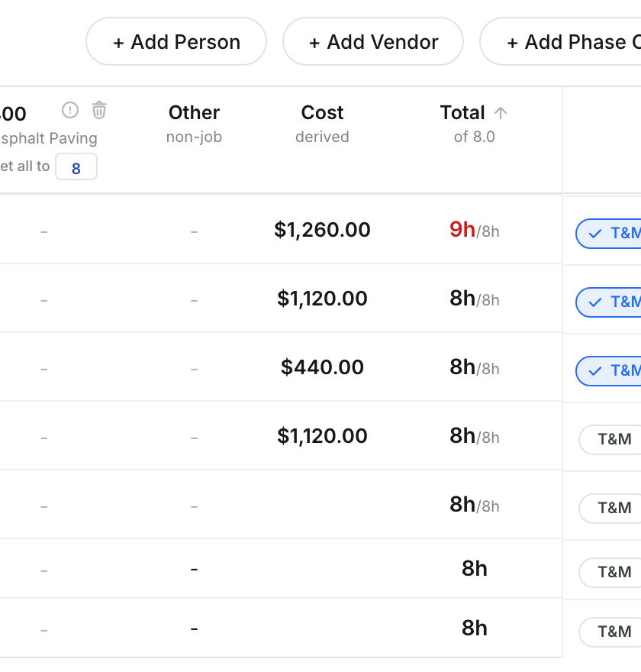Click the Other cell in the $440.00 row

pos(194,369)
